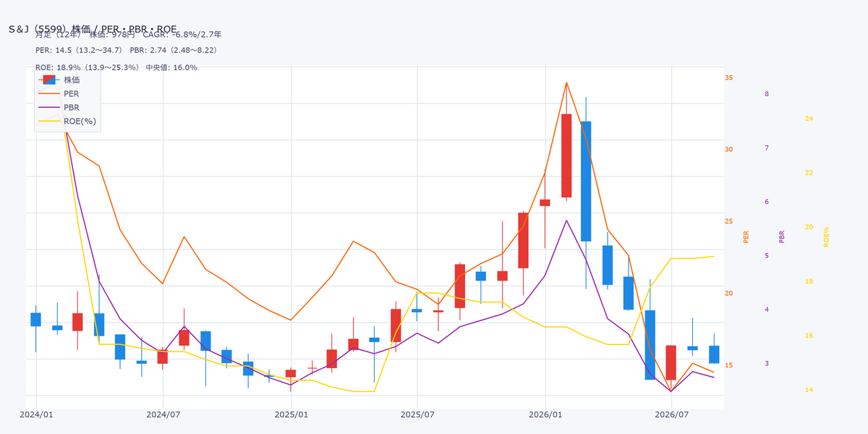
Task: Select the 2024/07 x-axis tick label
Action: pos(163,414)
